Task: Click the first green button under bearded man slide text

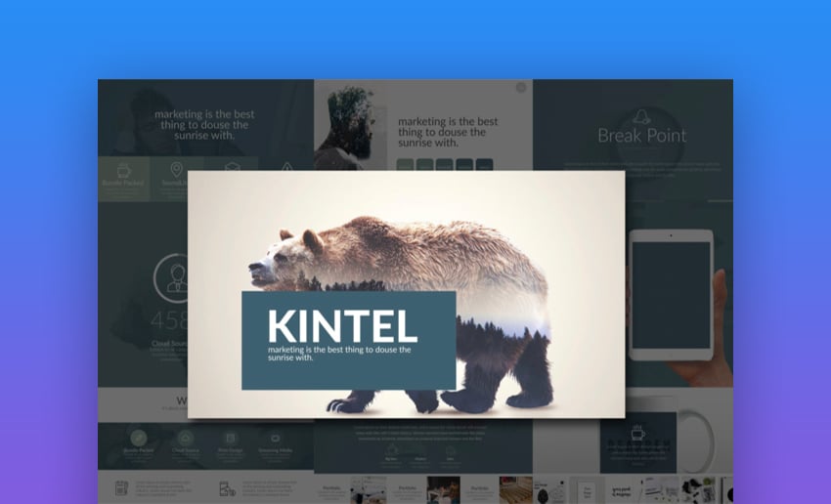Action: tap(406, 166)
